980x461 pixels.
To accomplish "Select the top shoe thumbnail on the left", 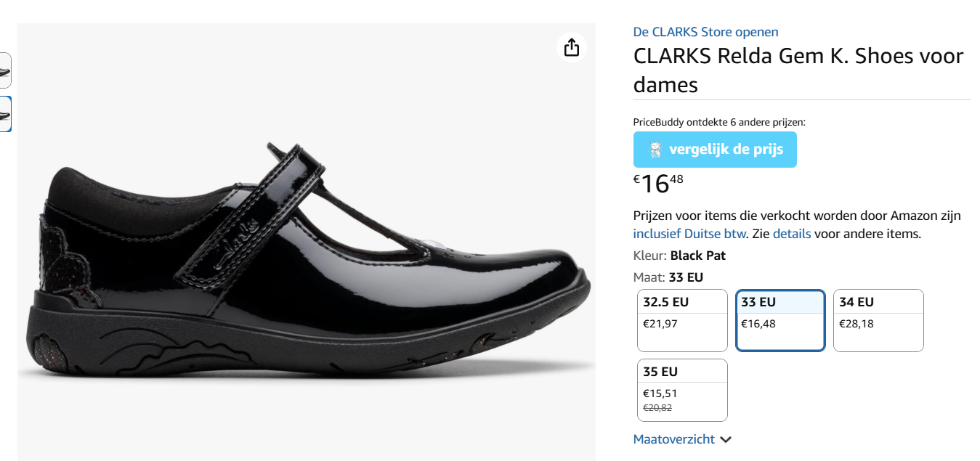I will click(6, 70).
